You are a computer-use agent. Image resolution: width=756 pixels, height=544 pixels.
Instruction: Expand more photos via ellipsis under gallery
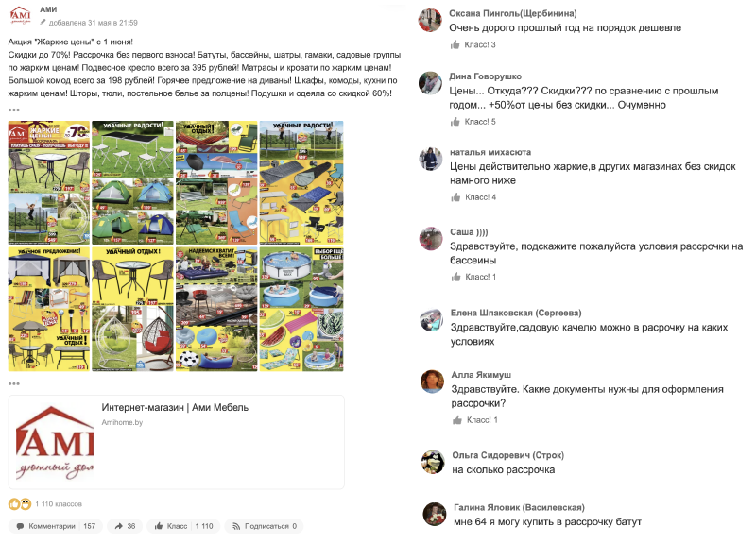point(14,384)
